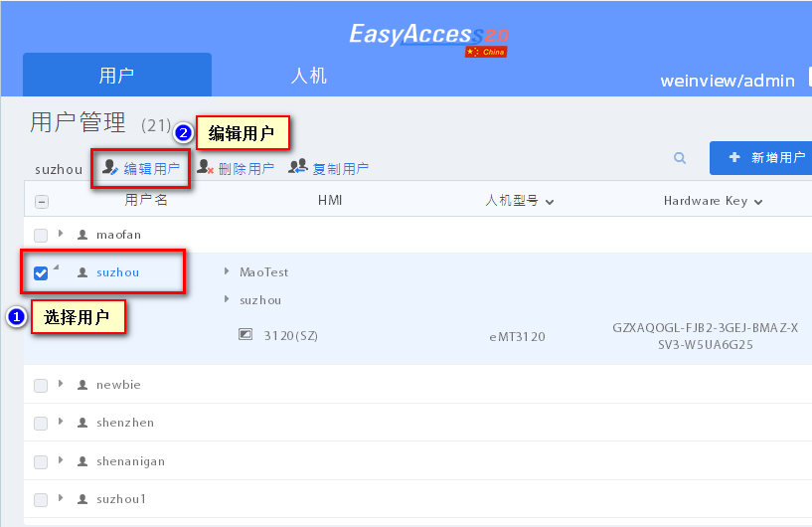
Task: Click the user icon beside maofan
Action: pyautogui.click(x=82, y=235)
